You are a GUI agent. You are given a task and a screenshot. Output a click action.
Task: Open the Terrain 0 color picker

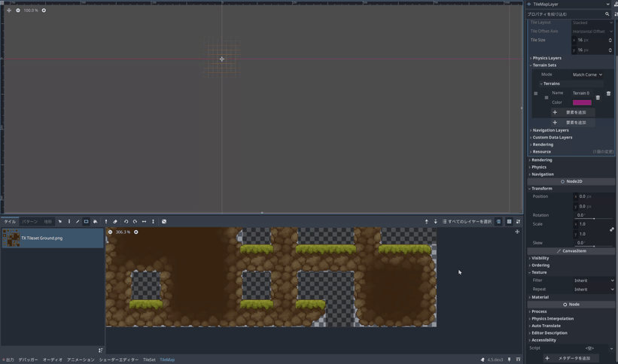click(x=582, y=102)
